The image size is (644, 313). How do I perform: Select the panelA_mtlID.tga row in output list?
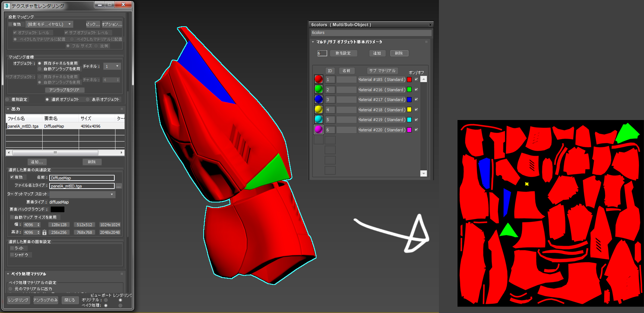[65, 126]
